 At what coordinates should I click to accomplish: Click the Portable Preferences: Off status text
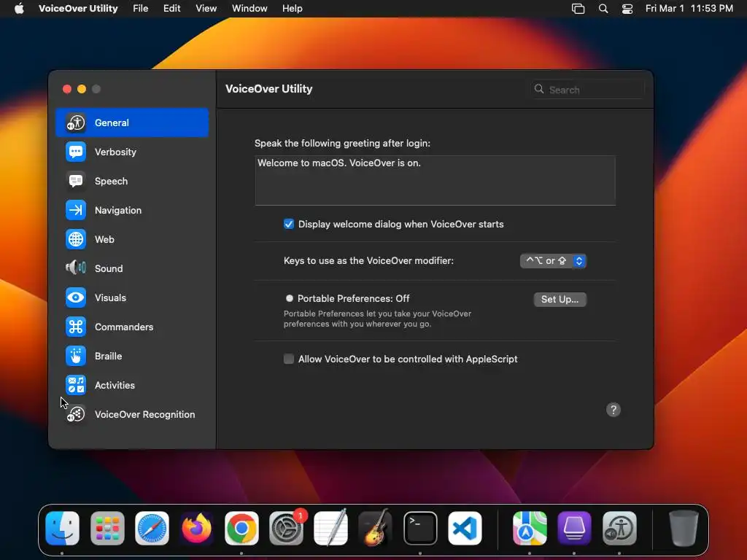coord(354,298)
